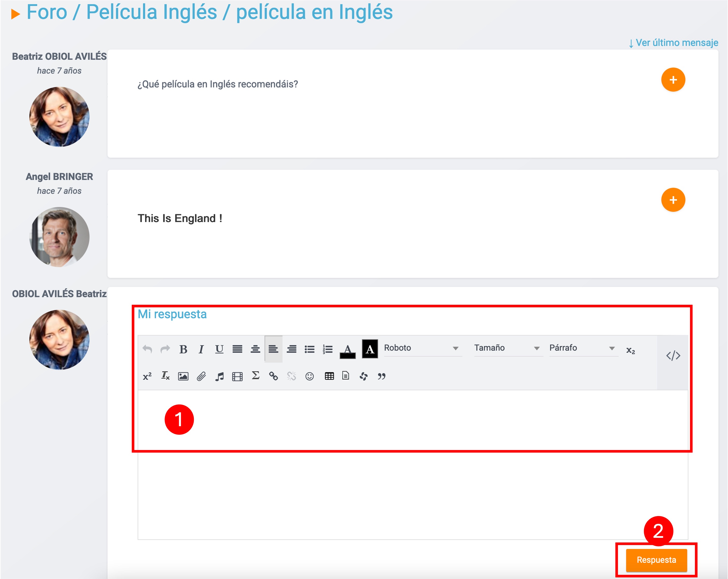Open the text color picker
The height and width of the screenshot is (579, 728).
348,350
